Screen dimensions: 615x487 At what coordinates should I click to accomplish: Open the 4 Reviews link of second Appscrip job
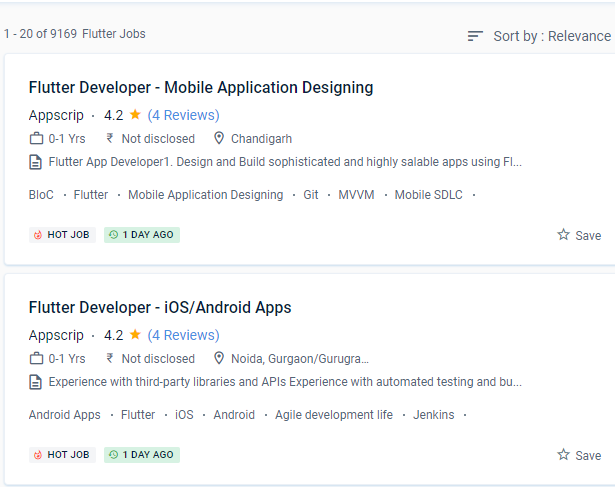coord(184,335)
